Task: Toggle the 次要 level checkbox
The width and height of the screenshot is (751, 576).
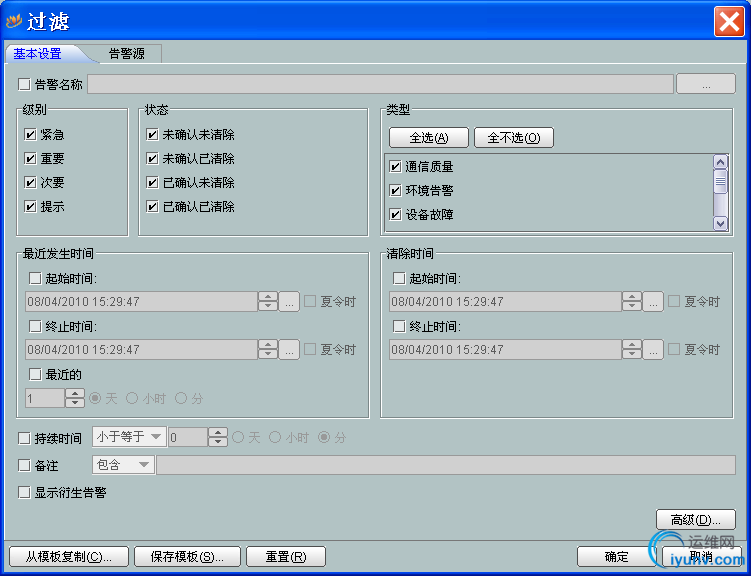Action: (x=30, y=182)
